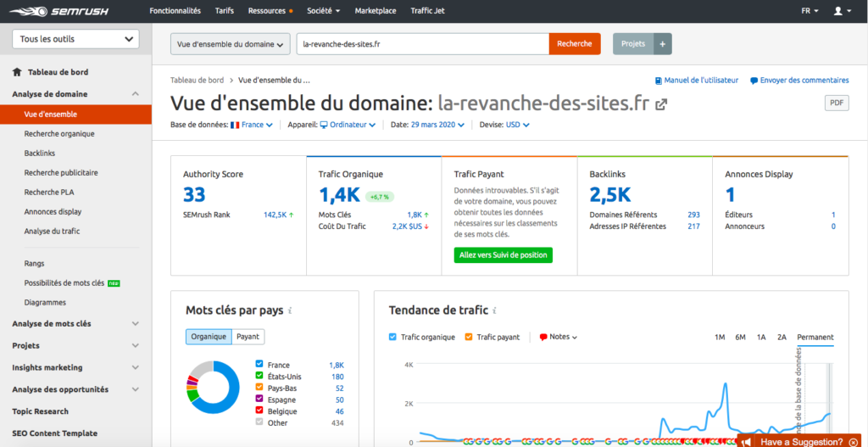Export report with PDF button
868x447 pixels.
837,103
